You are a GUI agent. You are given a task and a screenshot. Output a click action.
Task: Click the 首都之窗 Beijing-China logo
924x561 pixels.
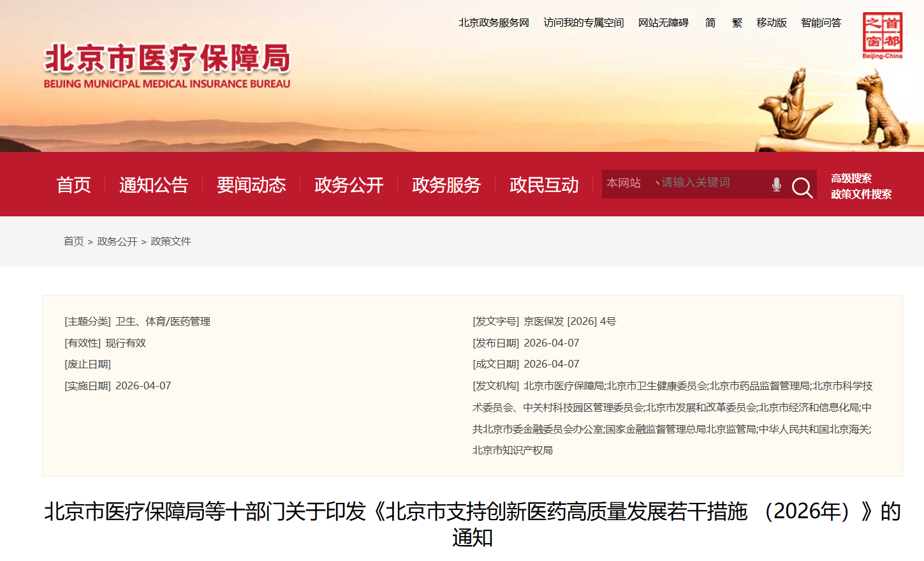(883, 36)
